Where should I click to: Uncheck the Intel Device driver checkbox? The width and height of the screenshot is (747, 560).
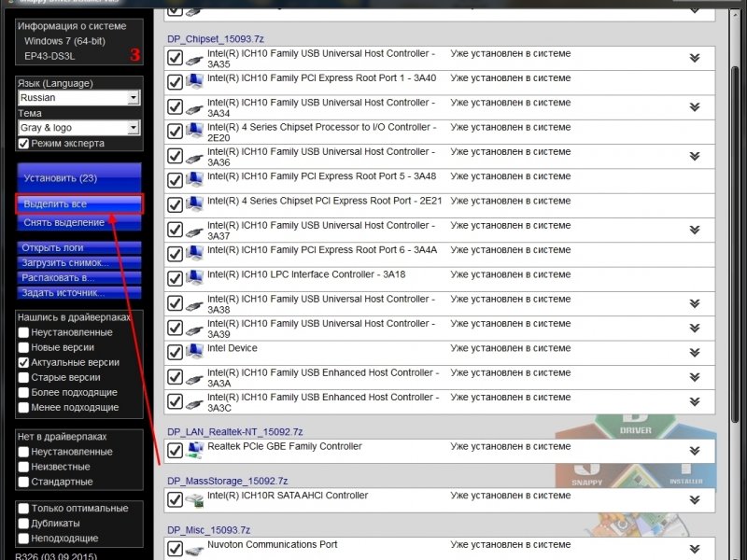(175, 353)
